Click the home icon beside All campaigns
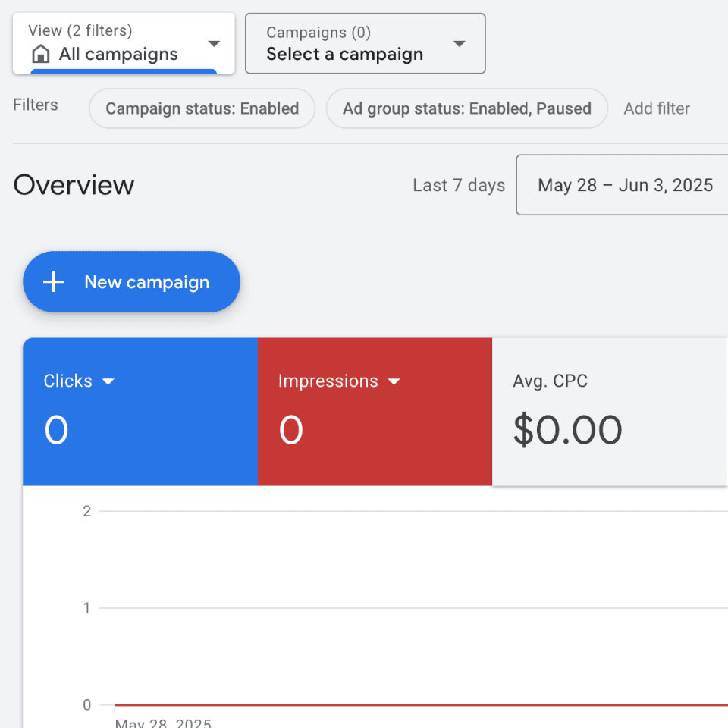This screenshot has height=728, width=728. coord(41,55)
